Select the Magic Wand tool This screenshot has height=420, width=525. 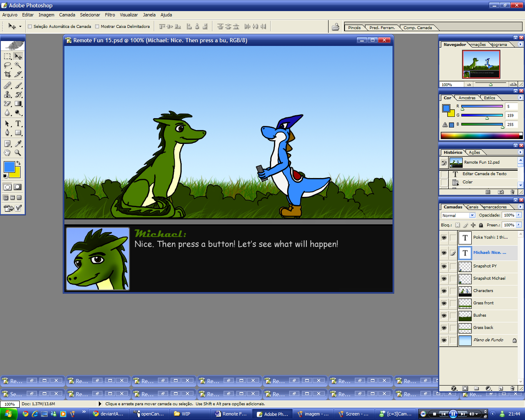[18, 65]
